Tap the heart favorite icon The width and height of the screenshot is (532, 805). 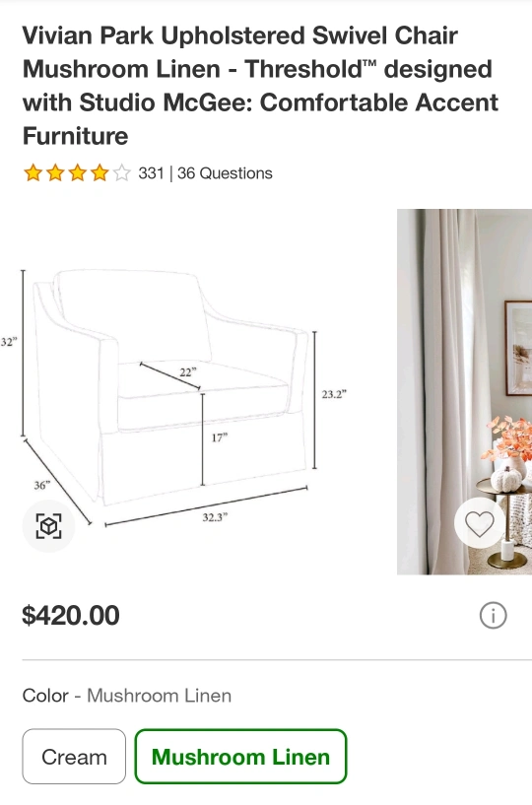(x=480, y=523)
